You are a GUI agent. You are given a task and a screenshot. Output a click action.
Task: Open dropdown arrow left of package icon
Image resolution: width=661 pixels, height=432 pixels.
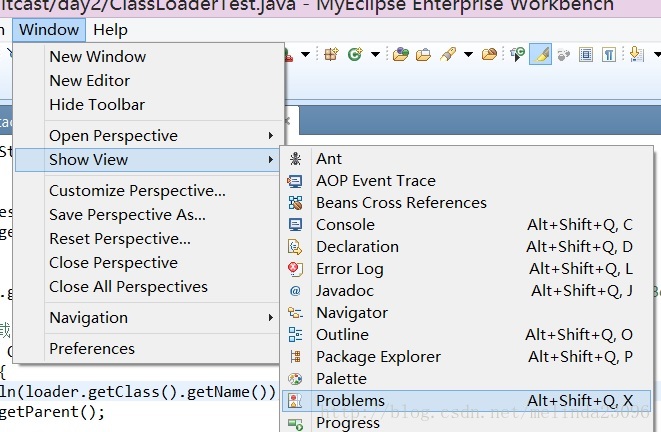306,54
